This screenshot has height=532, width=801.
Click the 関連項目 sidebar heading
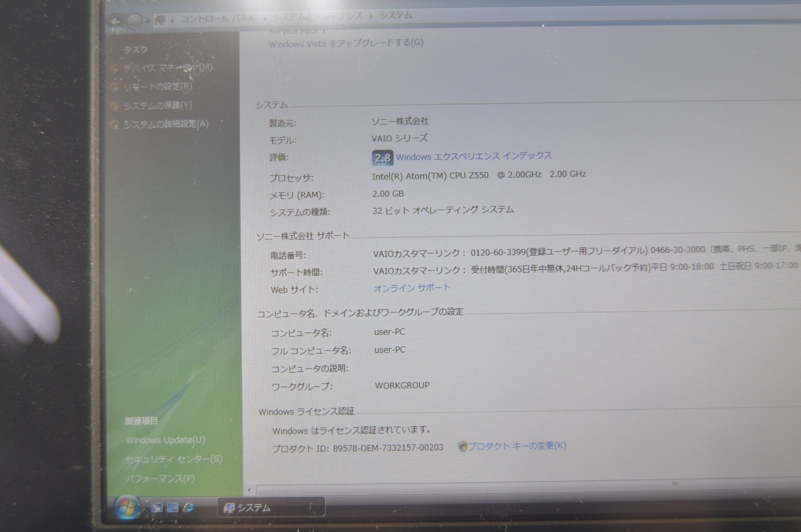click(142, 421)
